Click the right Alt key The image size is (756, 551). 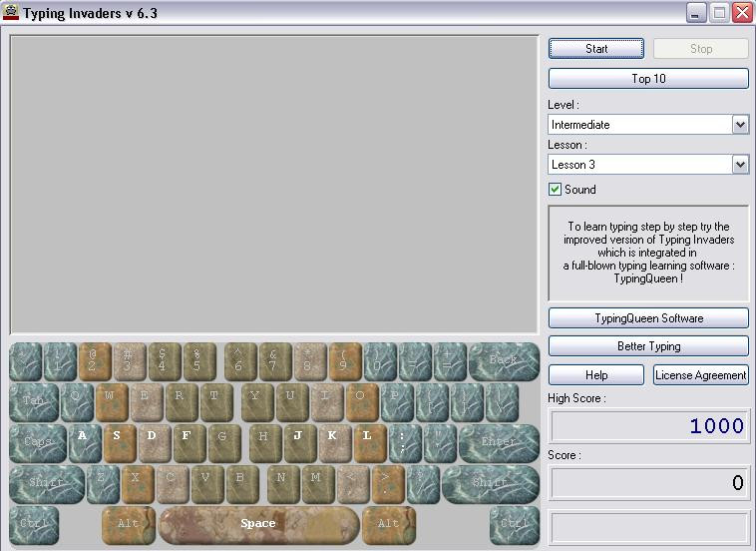tap(389, 525)
